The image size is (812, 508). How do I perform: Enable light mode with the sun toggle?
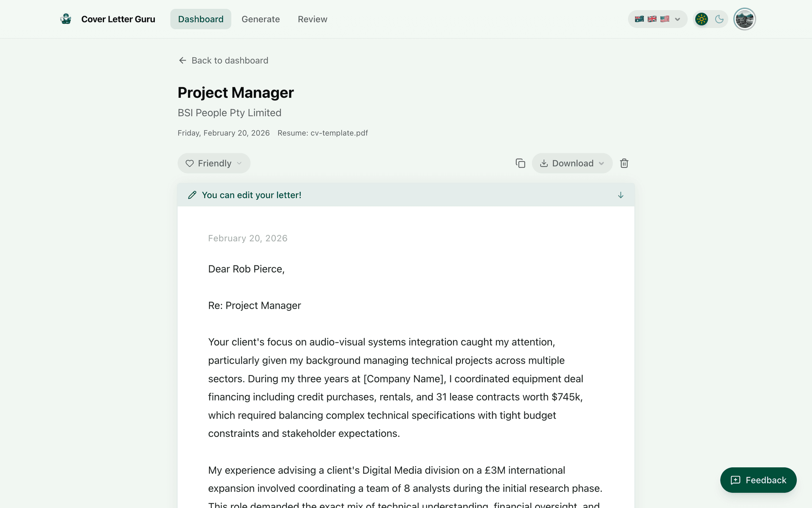coord(701,19)
